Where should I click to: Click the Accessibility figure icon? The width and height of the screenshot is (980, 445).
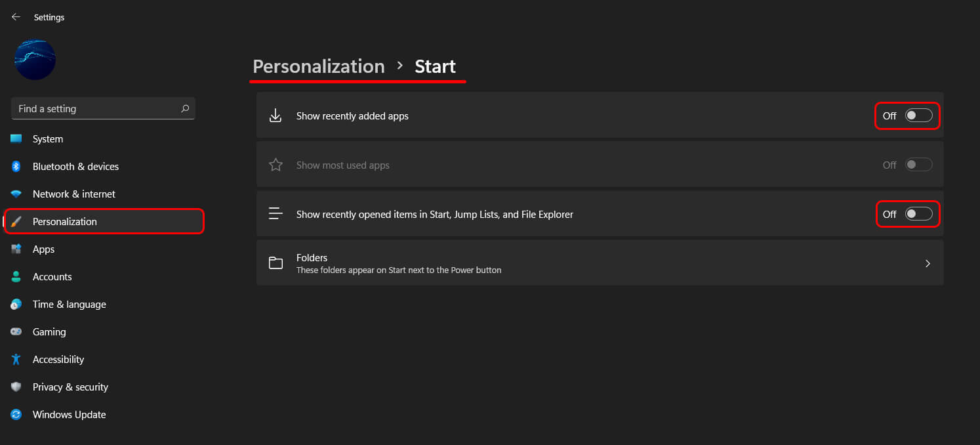[16, 360]
